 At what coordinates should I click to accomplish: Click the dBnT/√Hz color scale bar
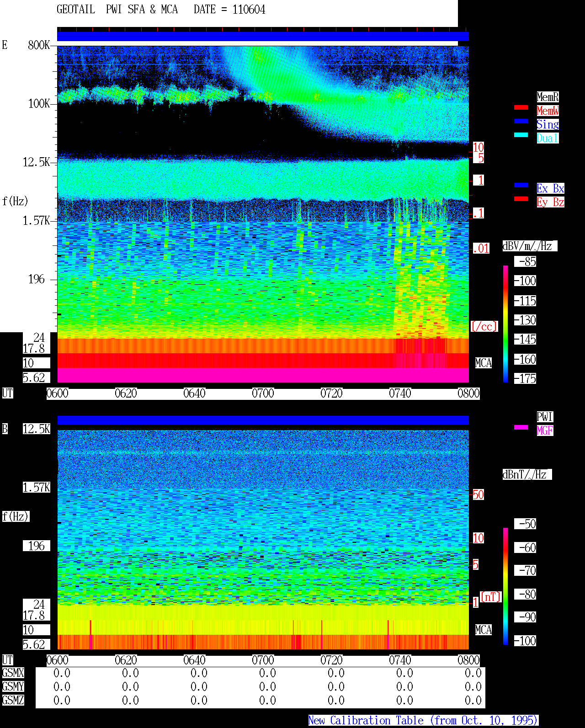[x=505, y=586]
